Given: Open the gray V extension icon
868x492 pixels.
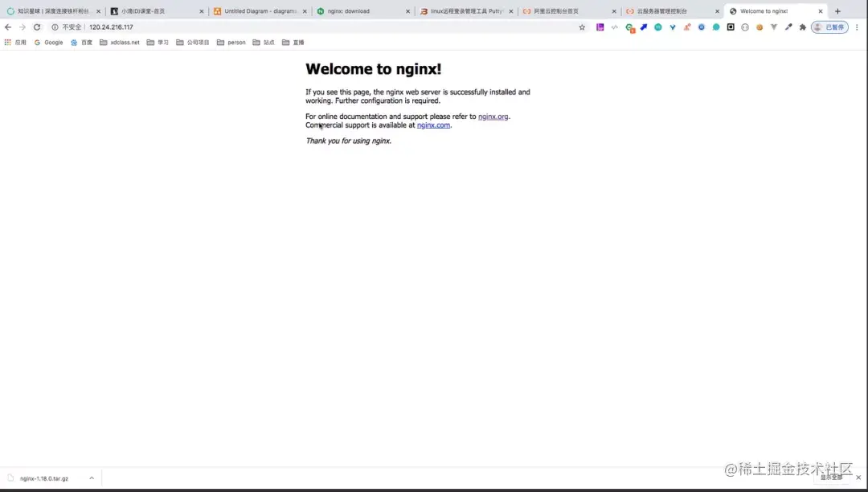Looking at the screenshot, I should [x=774, y=27].
